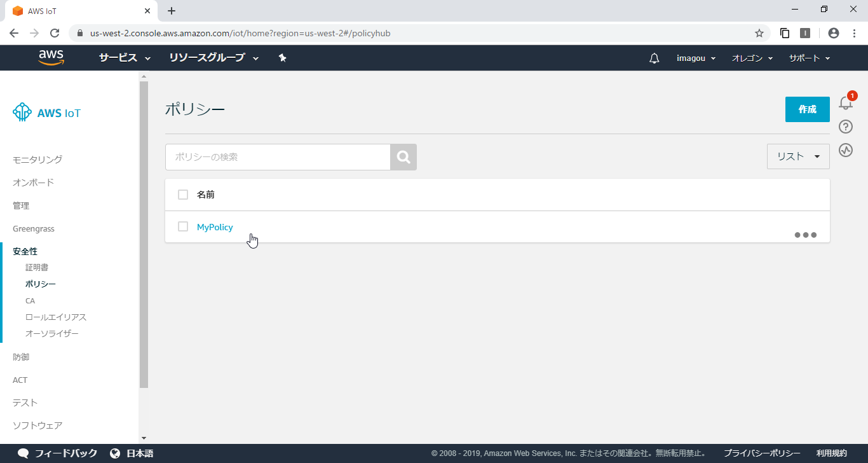Click the pin icon to manage shortcuts
The width and height of the screenshot is (868, 463).
[x=282, y=57]
